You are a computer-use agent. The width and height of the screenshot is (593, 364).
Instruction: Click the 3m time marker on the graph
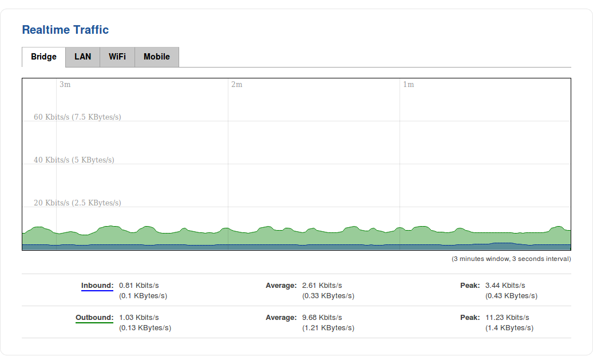click(x=65, y=85)
